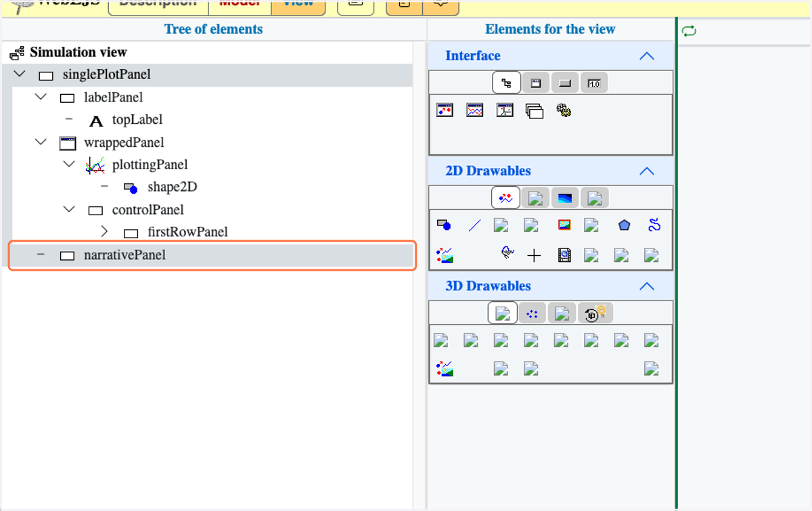
Task: Select the firstRowPanel label in the tree
Action: tap(187, 232)
